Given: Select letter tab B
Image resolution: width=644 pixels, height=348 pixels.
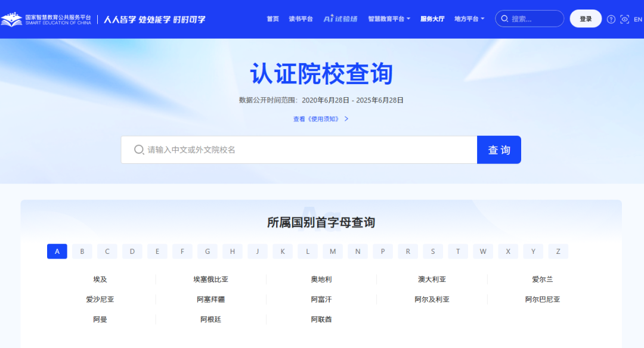Looking at the screenshot, I should pos(82,251).
